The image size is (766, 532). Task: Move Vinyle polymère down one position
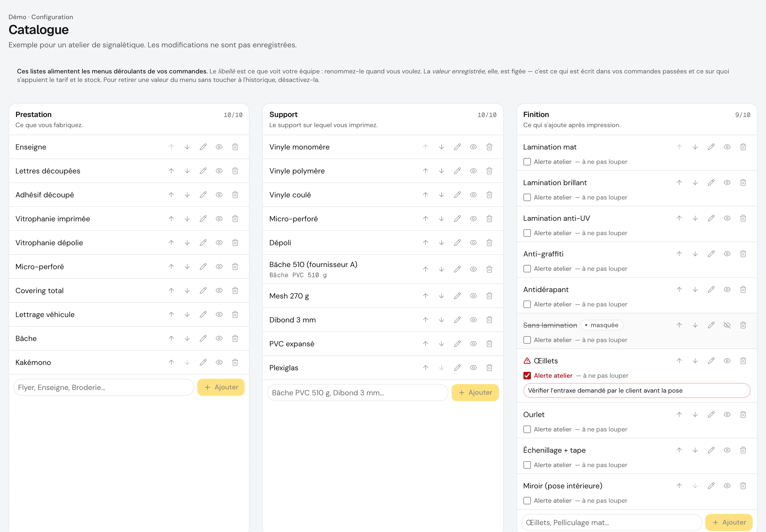(441, 171)
